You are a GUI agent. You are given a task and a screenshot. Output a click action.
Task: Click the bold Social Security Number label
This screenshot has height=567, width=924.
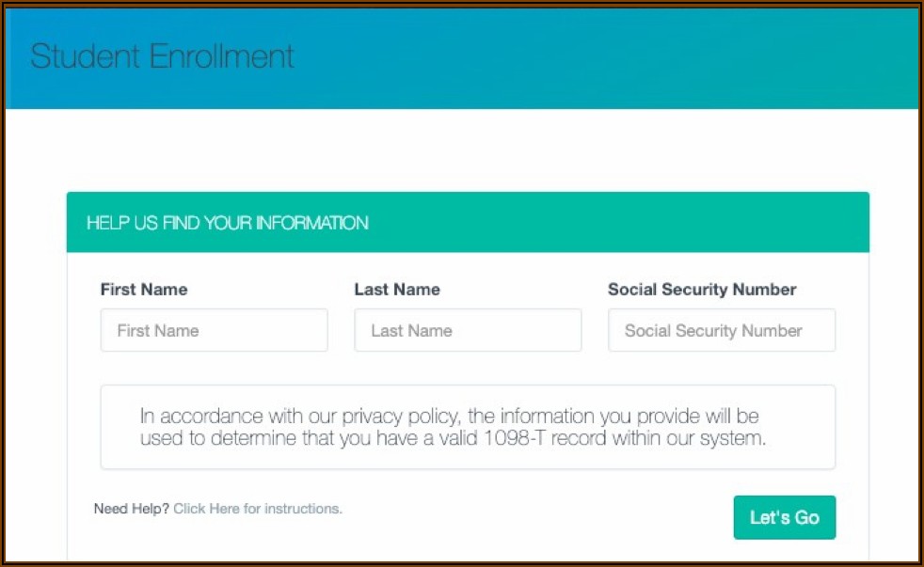pyautogui.click(x=702, y=290)
